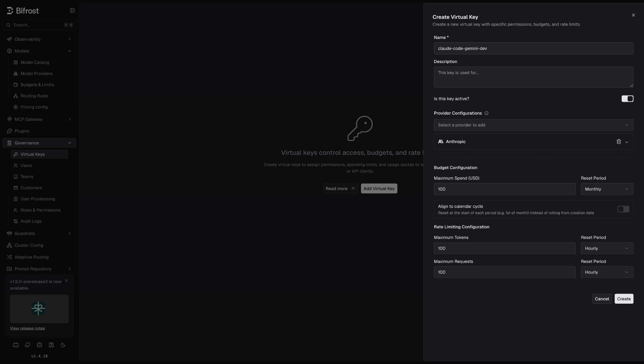Delete the Anthropic provider with trash icon
644x364 pixels.
pyautogui.click(x=619, y=142)
